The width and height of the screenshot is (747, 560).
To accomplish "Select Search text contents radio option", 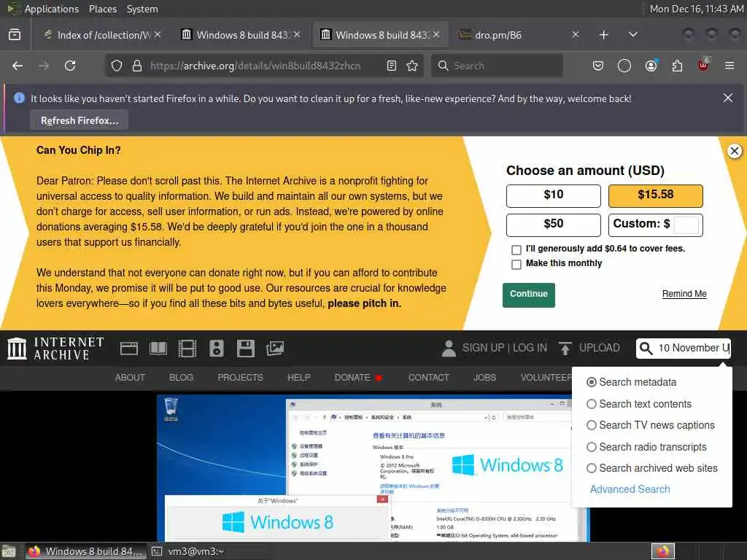I will (x=591, y=404).
